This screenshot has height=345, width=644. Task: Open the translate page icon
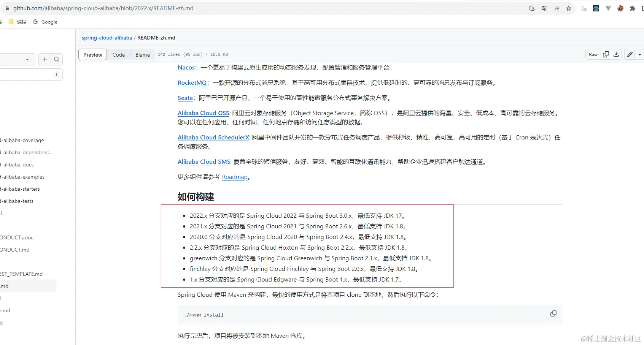[x=544, y=8]
